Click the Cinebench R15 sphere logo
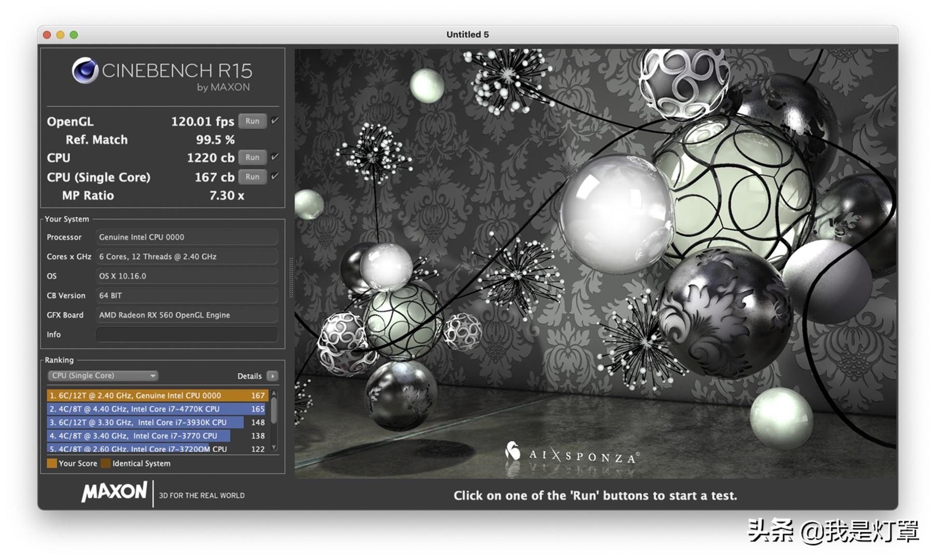 click(85, 71)
